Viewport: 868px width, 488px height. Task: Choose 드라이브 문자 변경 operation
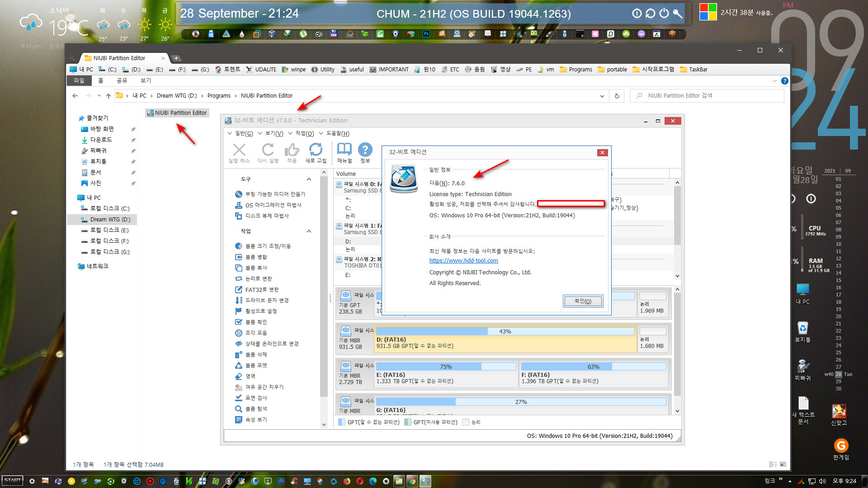coord(262,300)
